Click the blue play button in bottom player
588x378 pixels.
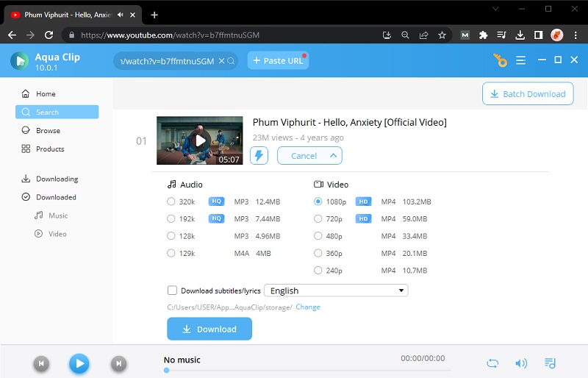[x=79, y=363]
